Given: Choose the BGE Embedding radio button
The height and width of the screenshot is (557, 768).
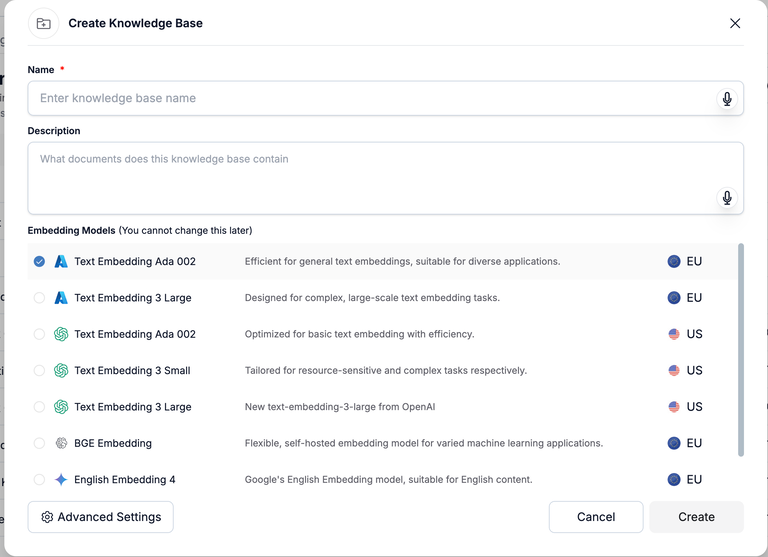Looking at the screenshot, I should (39, 443).
